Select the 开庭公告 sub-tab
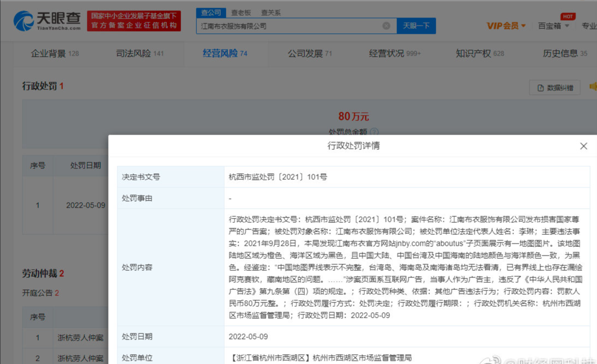 pyautogui.click(x=40, y=293)
